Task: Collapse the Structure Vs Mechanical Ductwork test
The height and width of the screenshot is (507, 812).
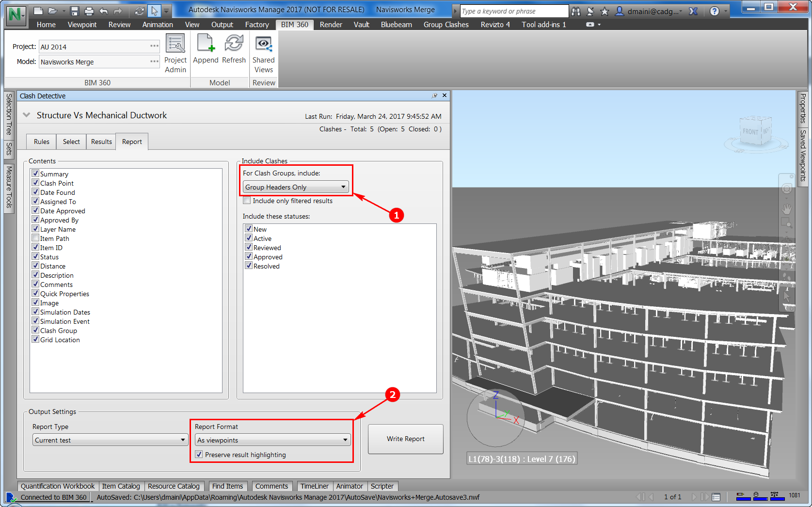Action: pyautogui.click(x=27, y=115)
